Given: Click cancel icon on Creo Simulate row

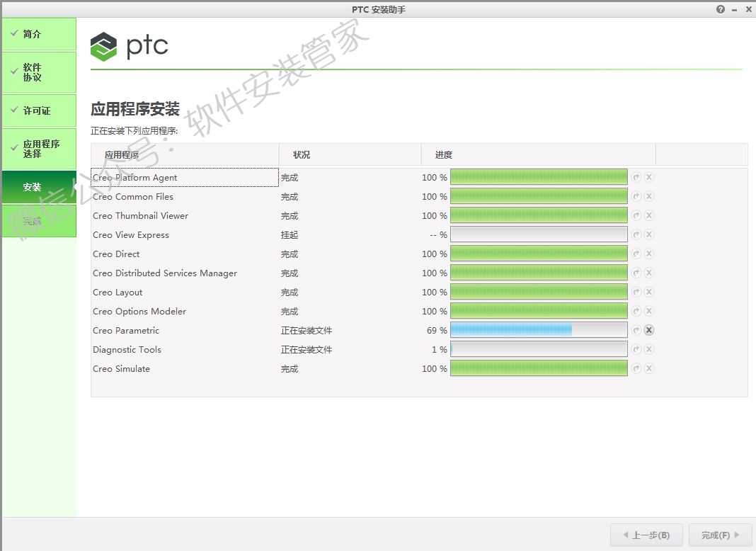Looking at the screenshot, I should (x=649, y=368).
